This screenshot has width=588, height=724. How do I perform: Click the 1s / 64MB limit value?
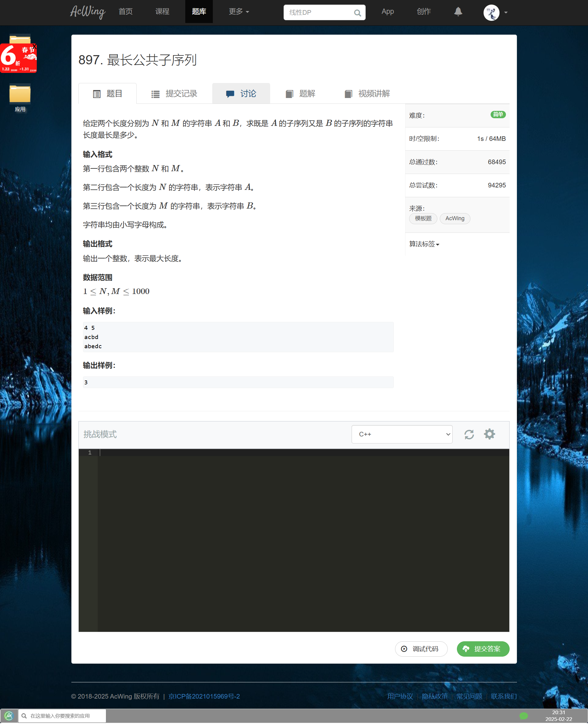(x=491, y=138)
